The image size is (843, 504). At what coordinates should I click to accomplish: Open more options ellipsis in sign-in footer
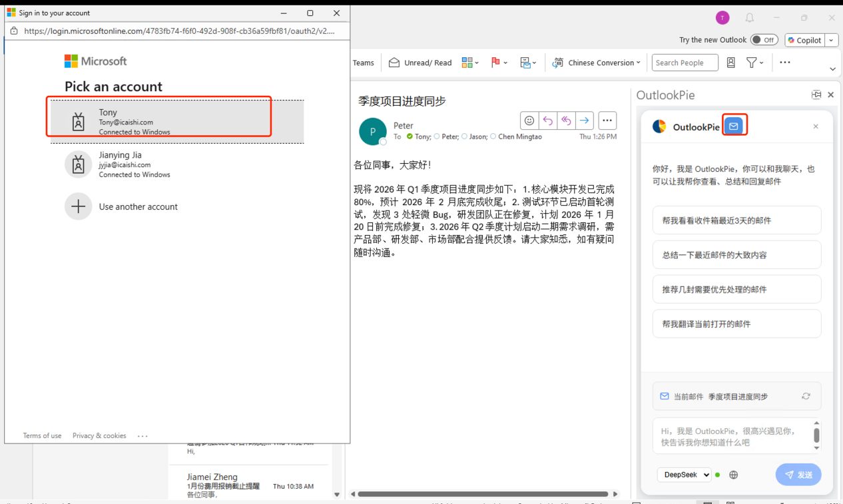(x=142, y=435)
